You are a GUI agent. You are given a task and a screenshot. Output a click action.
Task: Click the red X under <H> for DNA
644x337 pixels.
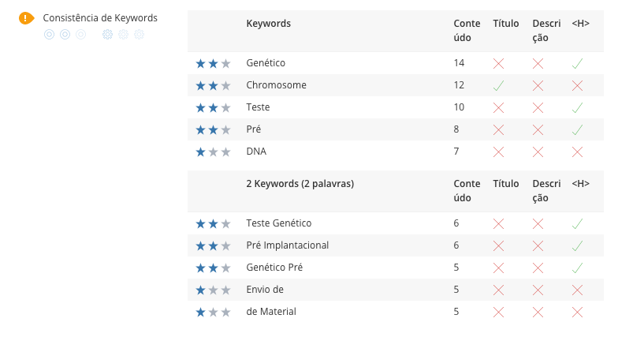click(577, 152)
